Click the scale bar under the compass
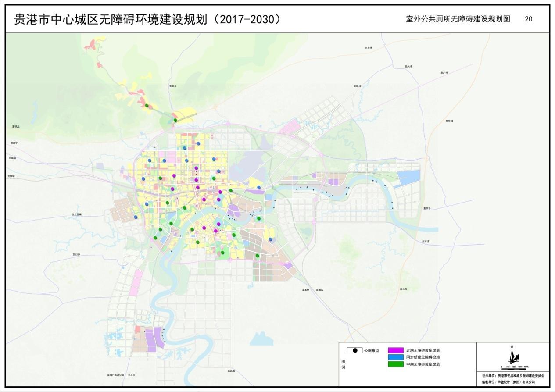The height and width of the screenshot is (392, 555). 515,366
